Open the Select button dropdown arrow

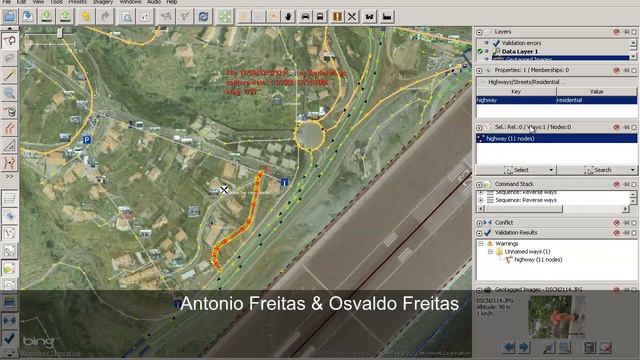[551, 170]
